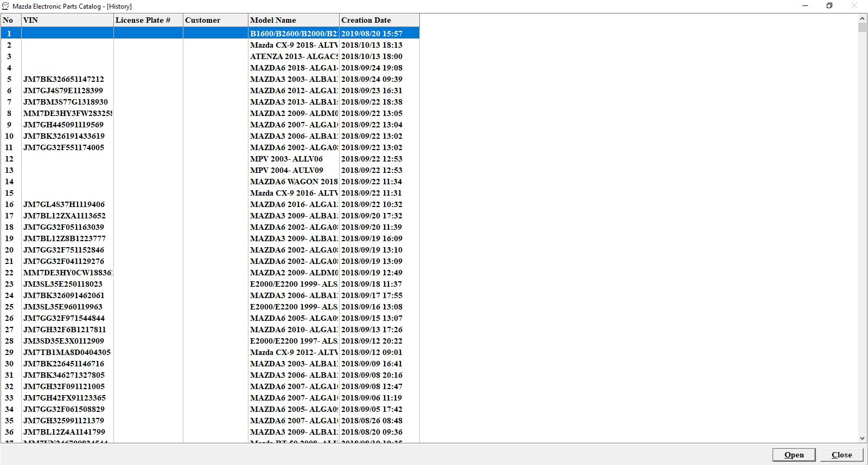Click the Model Name column header
Screen dimensions: 868x465
[x=293, y=20]
